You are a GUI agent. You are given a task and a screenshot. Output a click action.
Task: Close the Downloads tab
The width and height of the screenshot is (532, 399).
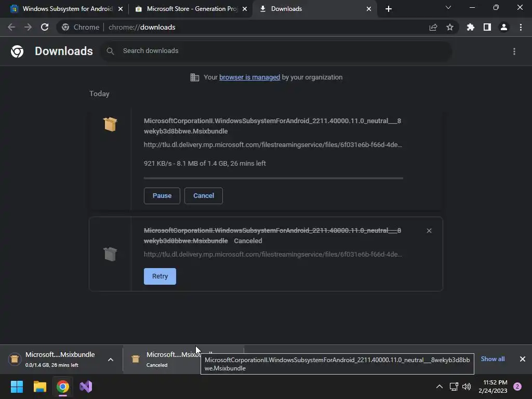pos(369,9)
